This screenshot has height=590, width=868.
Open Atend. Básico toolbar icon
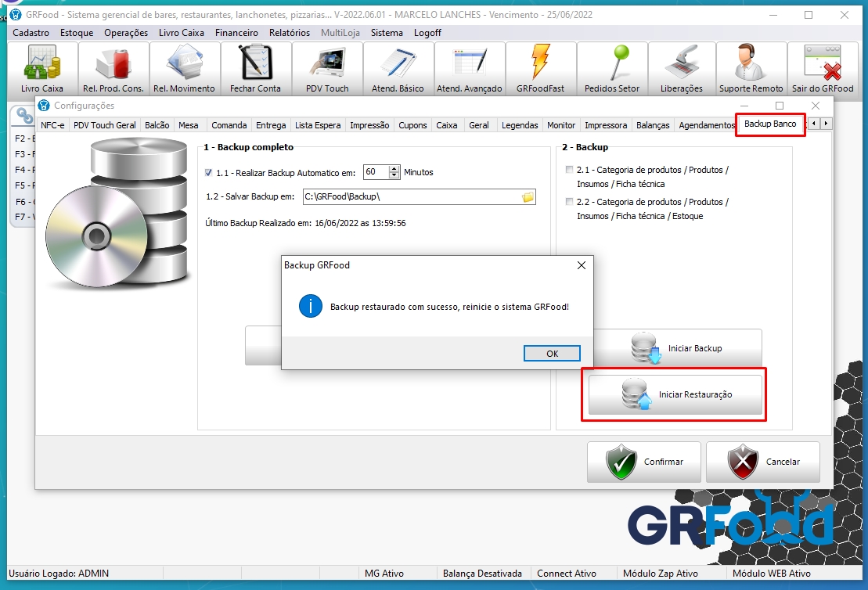point(398,69)
